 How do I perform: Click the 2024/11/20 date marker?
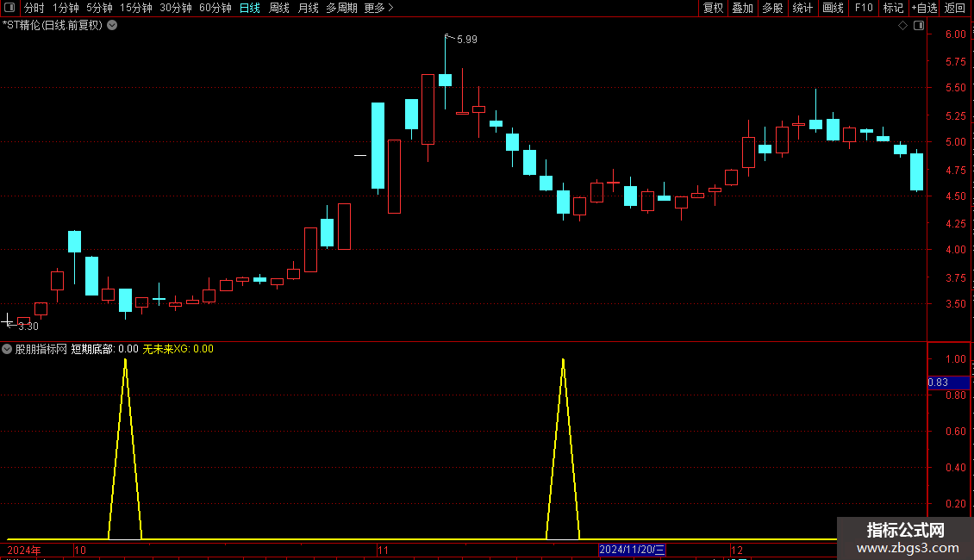[x=632, y=550]
